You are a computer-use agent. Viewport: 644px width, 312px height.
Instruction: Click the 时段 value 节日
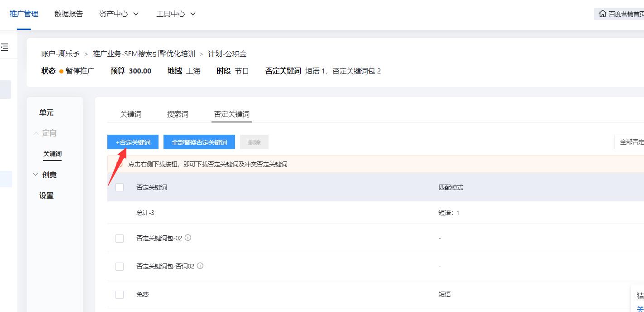[x=242, y=71]
